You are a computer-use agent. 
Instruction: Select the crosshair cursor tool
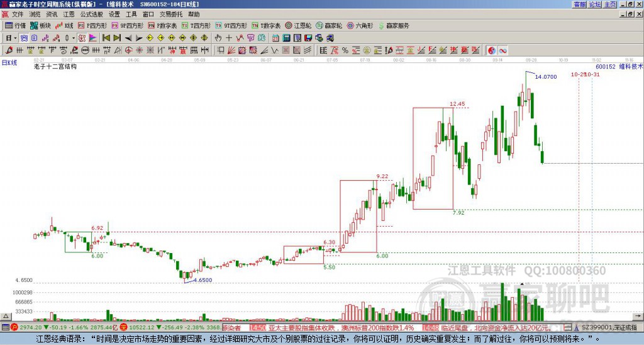[229, 38]
